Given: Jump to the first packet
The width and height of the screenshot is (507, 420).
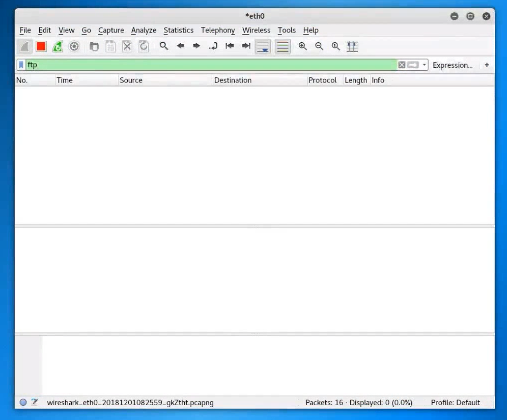Looking at the screenshot, I should click(x=230, y=46).
